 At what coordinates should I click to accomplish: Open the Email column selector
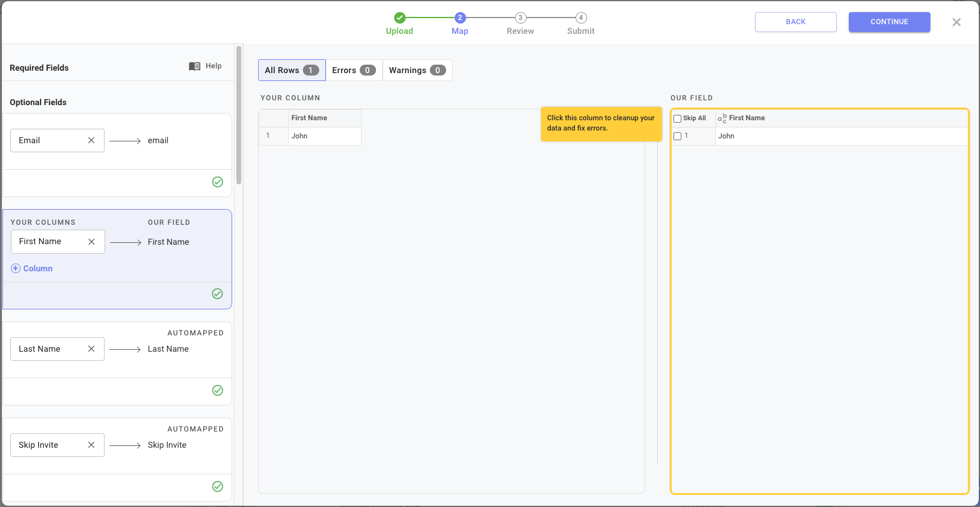click(57, 140)
